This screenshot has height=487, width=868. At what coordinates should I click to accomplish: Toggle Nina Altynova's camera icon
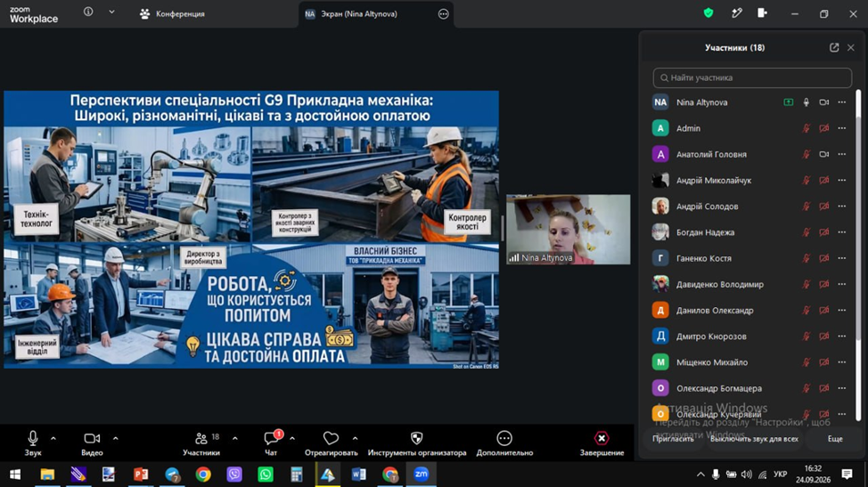coord(824,102)
